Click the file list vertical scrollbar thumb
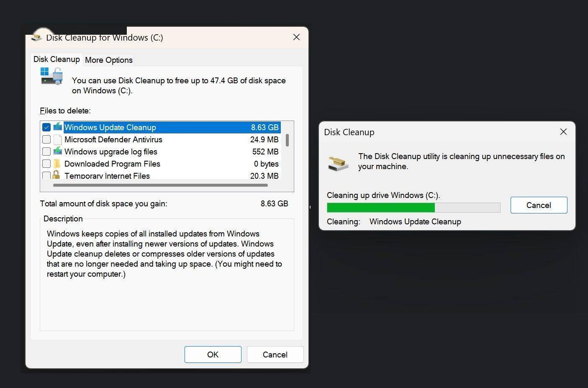Viewport: 588px width, 388px height. [287, 140]
